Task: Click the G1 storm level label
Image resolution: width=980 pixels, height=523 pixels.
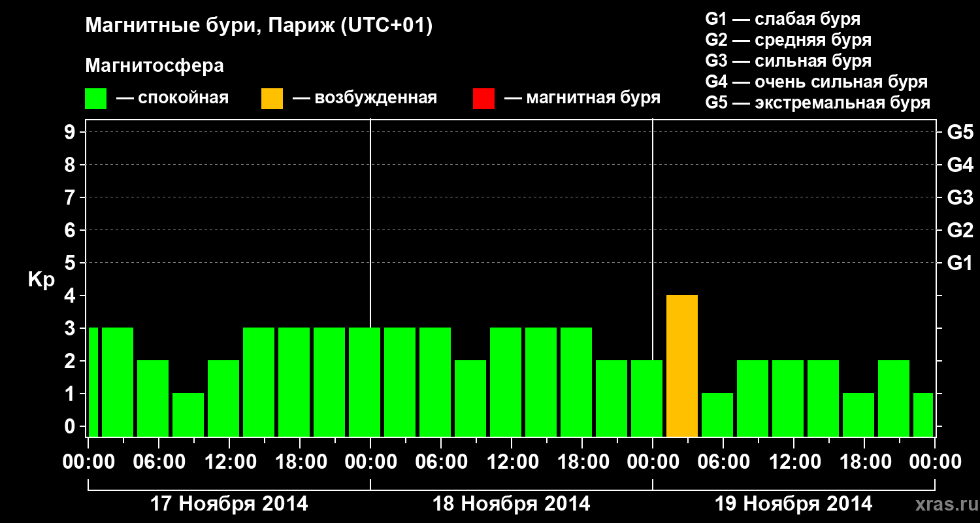Action: [960, 263]
